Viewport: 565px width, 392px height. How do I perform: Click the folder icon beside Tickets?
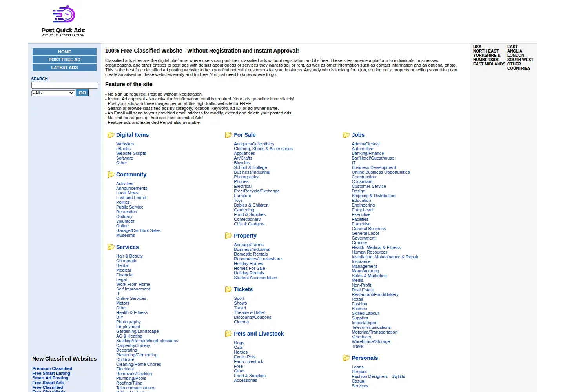tap(228, 289)
